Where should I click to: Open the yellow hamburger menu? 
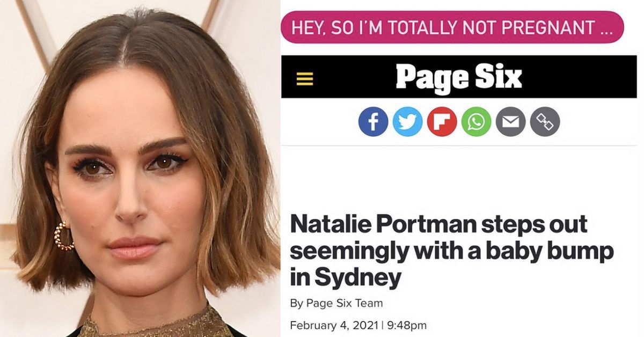(x=305, y=79)
